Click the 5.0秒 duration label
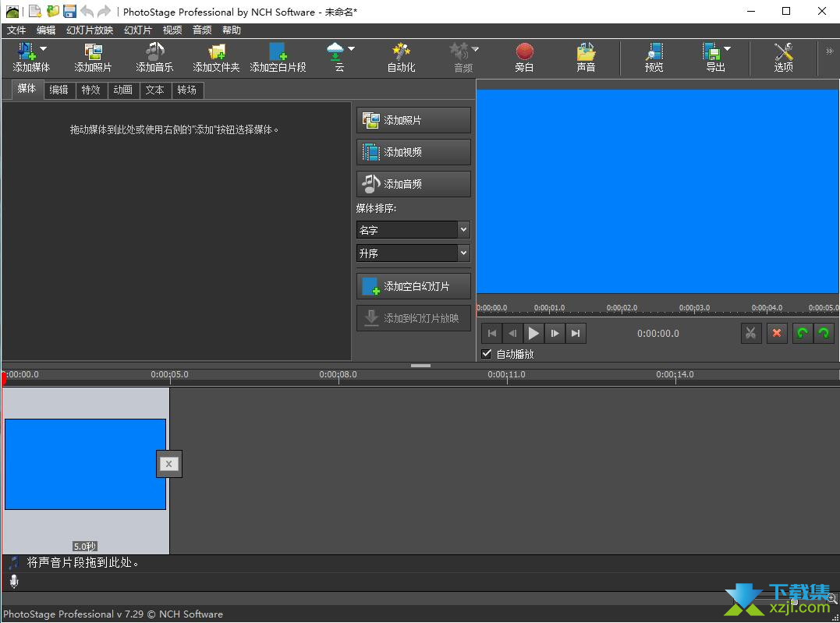This screenshot has width=840, height=623. click(x=85, y=546)
